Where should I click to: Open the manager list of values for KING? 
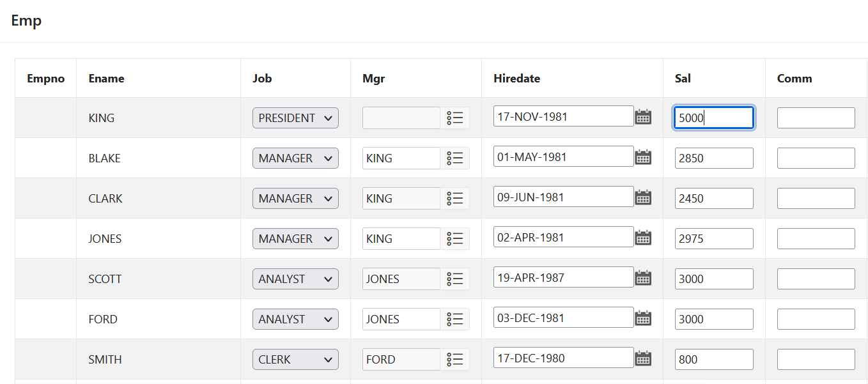coord(455,117)
